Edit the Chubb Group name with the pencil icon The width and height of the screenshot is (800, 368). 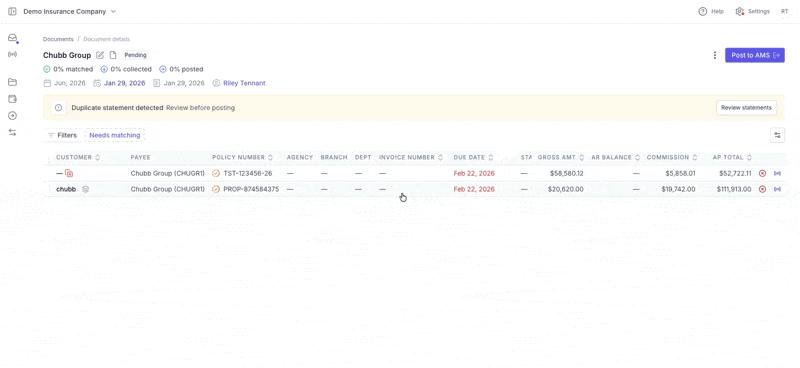101,55
